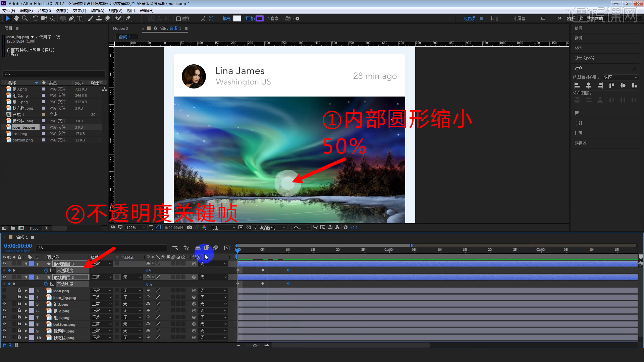Take a snapshot with the camera icon
The image size is (644, 362).
click(x=190, y=228)
